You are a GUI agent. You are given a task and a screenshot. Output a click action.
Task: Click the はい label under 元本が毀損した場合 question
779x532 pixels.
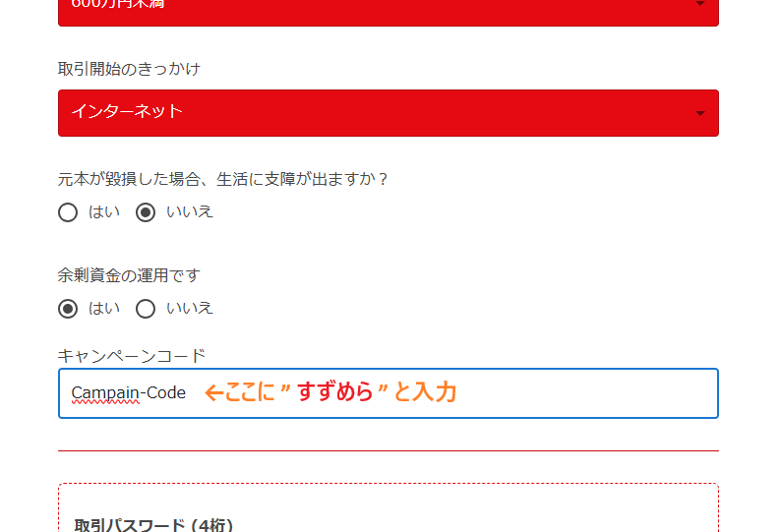104,212
